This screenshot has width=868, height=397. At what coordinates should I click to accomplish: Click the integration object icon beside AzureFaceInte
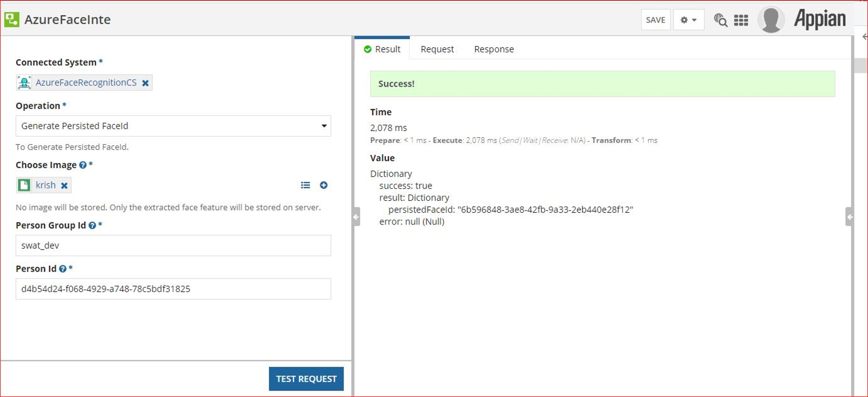12,19
